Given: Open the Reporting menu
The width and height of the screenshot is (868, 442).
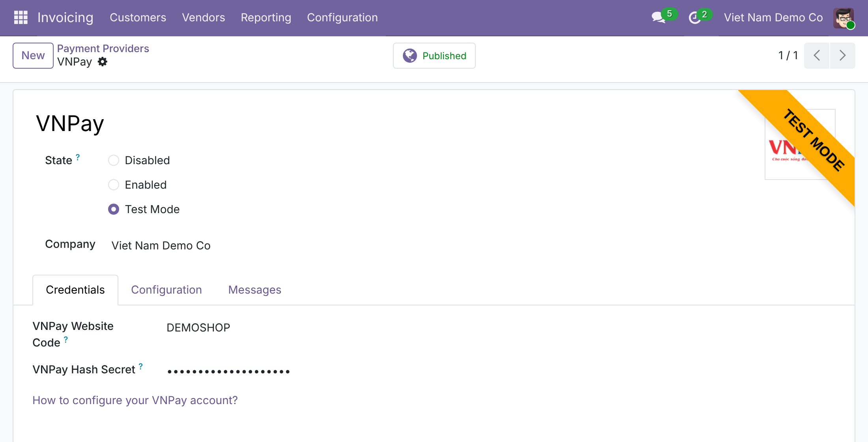Looking at the screenshot, I should point(266,17).
